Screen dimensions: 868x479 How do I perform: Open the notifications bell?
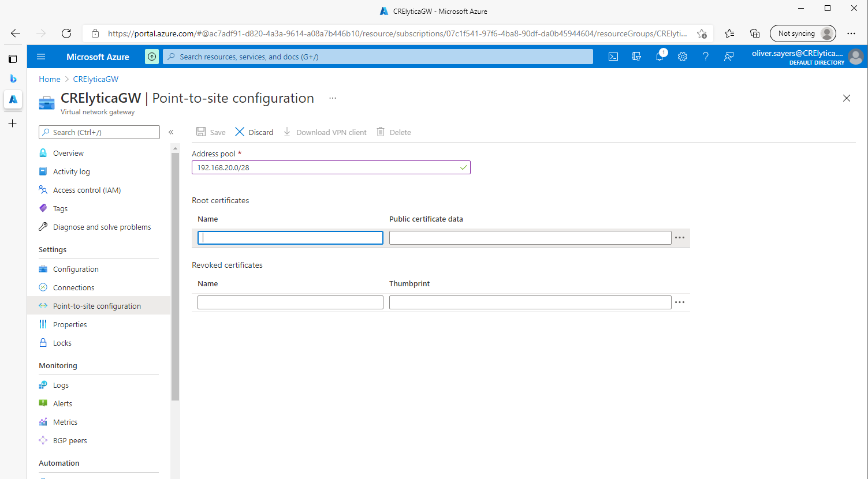click(660, 57)
